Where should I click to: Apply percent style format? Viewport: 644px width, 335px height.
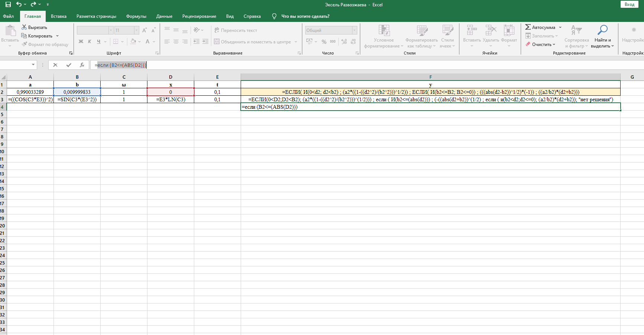click(x=324, y=42)
